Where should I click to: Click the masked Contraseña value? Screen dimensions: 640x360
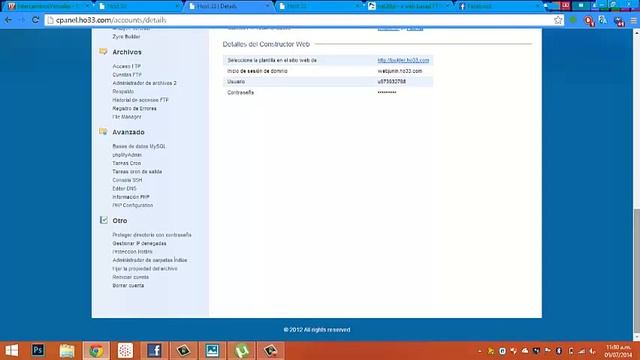point(387,93)
